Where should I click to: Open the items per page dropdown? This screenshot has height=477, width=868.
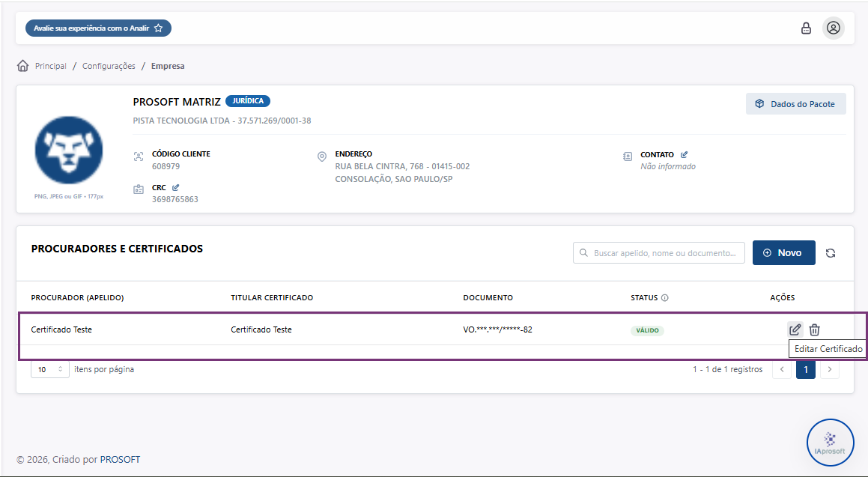click(x=50, y=369)
